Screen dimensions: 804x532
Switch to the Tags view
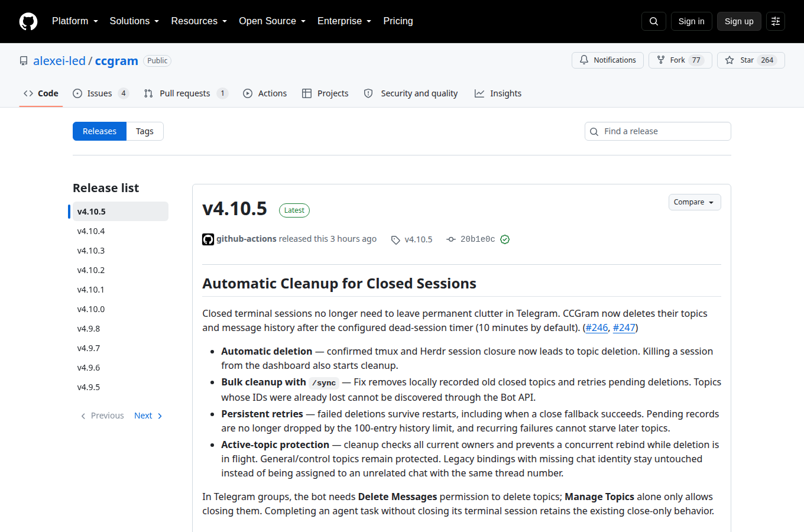145,131
